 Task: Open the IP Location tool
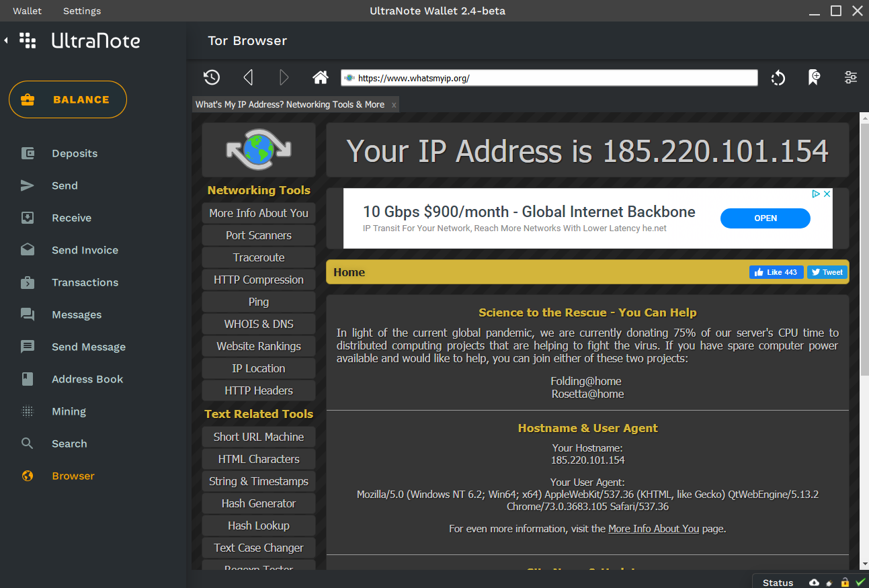pyautogui.click(x=259, y=368)
